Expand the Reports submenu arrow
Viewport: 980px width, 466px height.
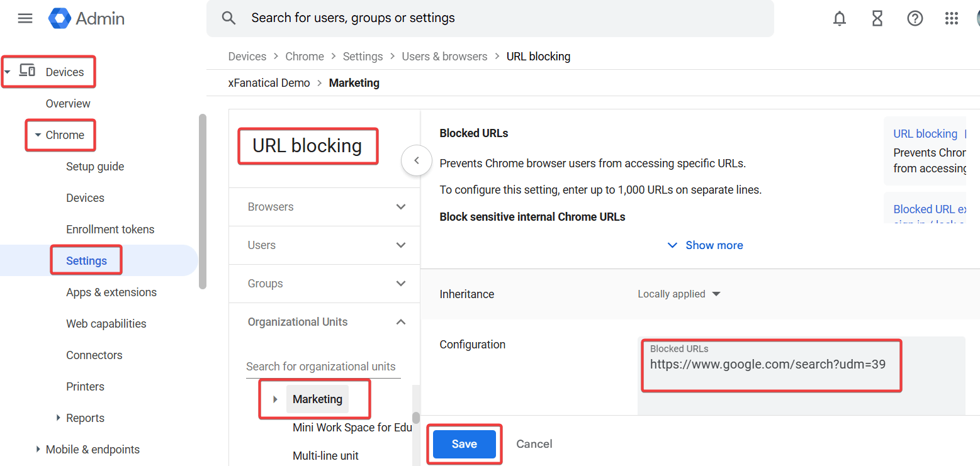[x=58, y=418]
